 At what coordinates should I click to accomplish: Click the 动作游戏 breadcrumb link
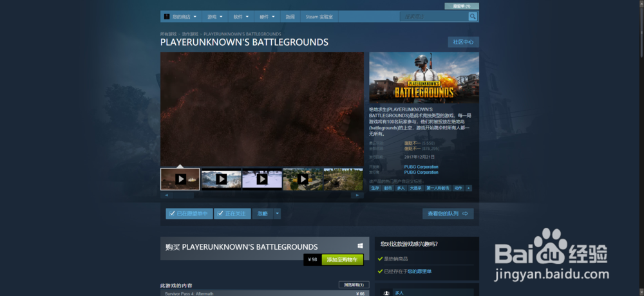click(x=190, y=34)
